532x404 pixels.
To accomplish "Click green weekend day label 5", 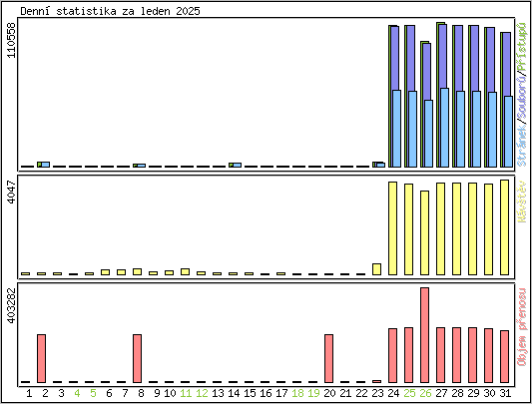I will (93, 393).
